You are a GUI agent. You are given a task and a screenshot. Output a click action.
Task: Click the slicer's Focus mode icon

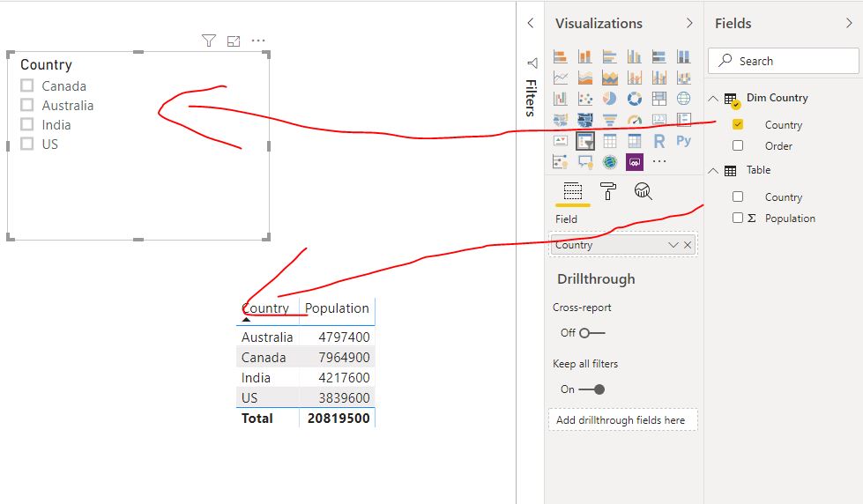pyautogui.click(x=234, y=41)
